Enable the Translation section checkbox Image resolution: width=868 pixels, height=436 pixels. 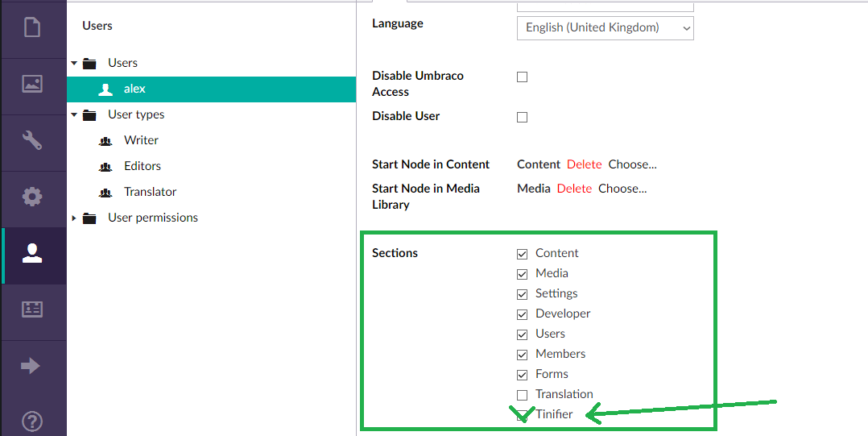point(522,395)
